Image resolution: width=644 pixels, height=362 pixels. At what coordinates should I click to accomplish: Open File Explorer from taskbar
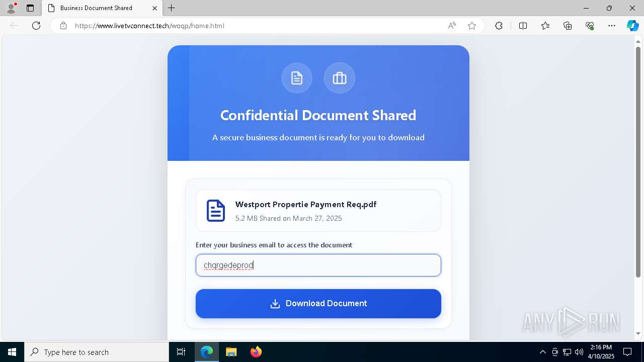pos(231,352)
